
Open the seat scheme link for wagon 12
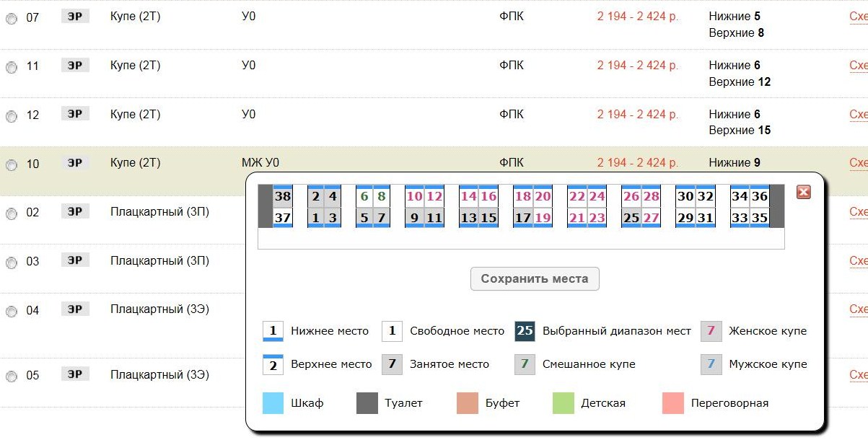[858, 115]
